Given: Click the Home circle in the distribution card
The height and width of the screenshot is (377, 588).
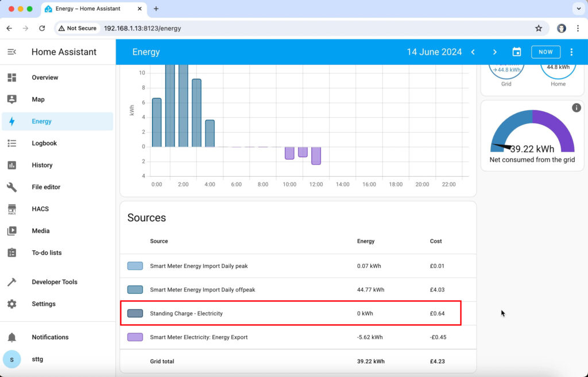Looking at the screenshot, I should pos(558,71).
